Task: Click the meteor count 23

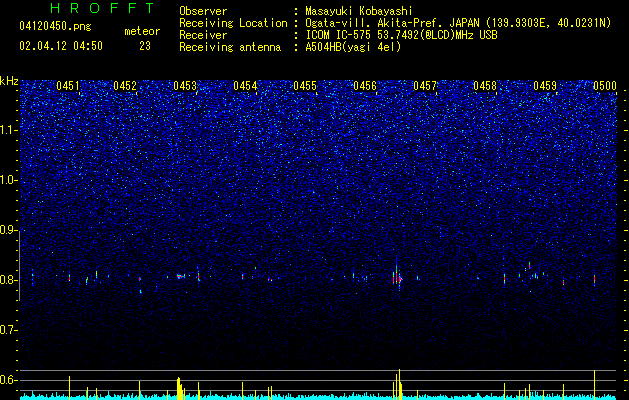Action: coord(145,46)
